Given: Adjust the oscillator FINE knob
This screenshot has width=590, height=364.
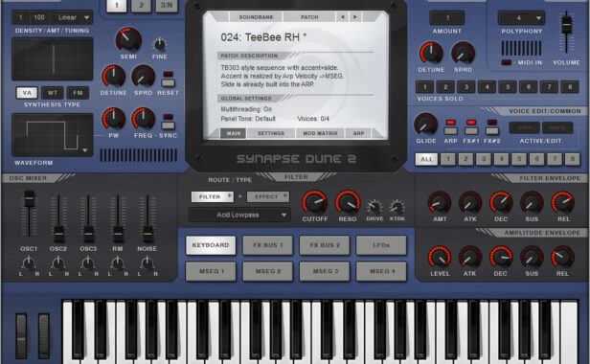Looking at the screenshot, I should [x=160, y=45].
